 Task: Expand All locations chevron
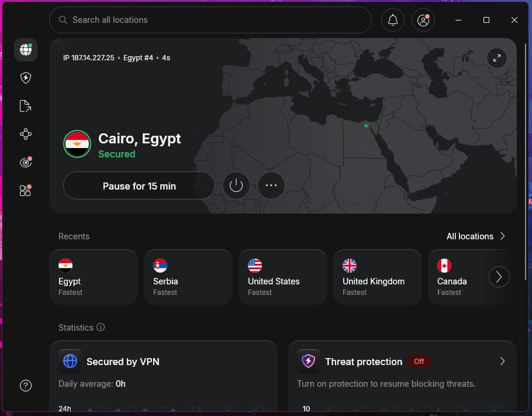click(503, 236)
